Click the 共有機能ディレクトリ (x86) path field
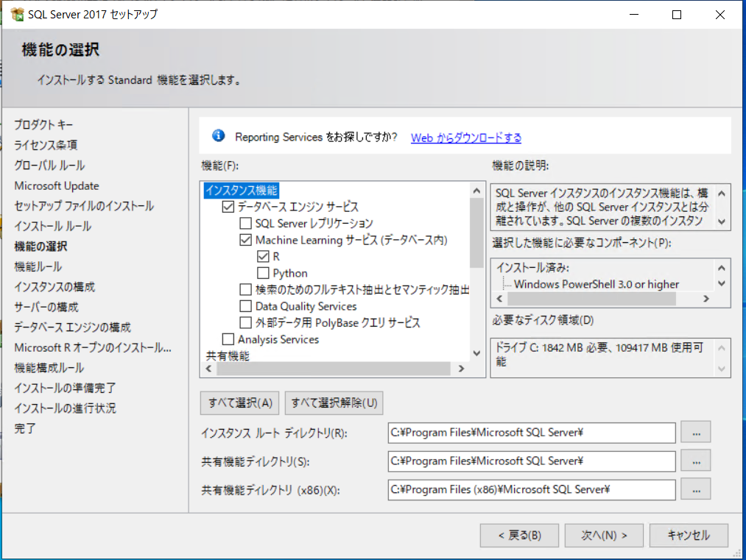The image size is (746, 560). tap(532, 489)
